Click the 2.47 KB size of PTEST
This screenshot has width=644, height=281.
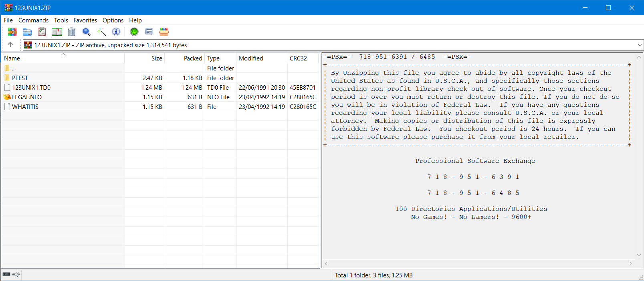tap(152, 78)
